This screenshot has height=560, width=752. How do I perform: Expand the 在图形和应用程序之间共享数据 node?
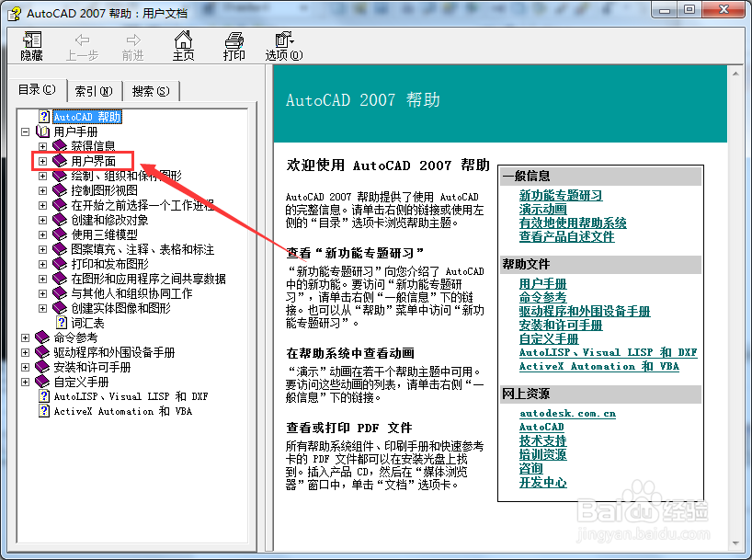tap(42, 279)
